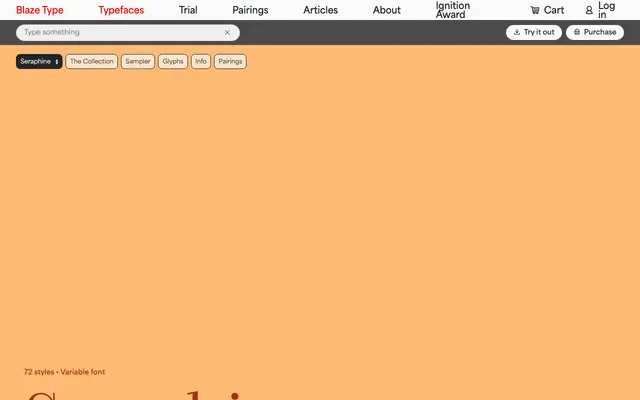Screen dimensions: 640x400
Task: Open the Blaze Type home link
Action: pos(40,10)
